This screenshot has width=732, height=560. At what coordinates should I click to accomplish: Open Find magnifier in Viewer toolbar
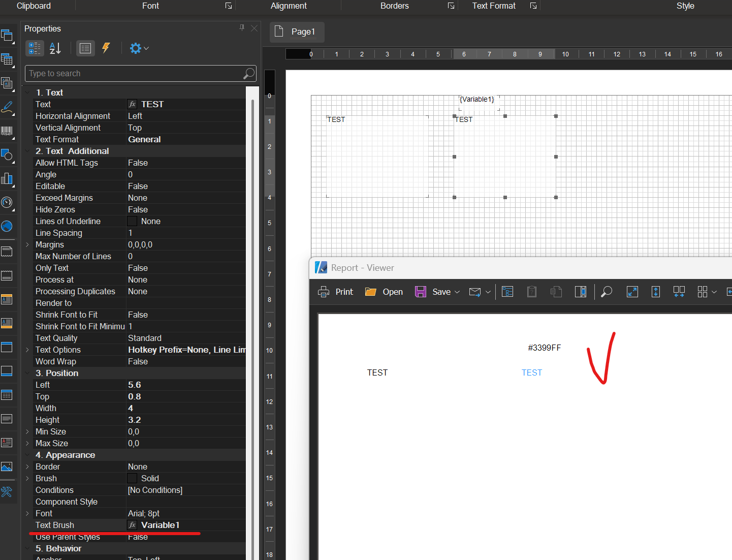click(607, 292)
